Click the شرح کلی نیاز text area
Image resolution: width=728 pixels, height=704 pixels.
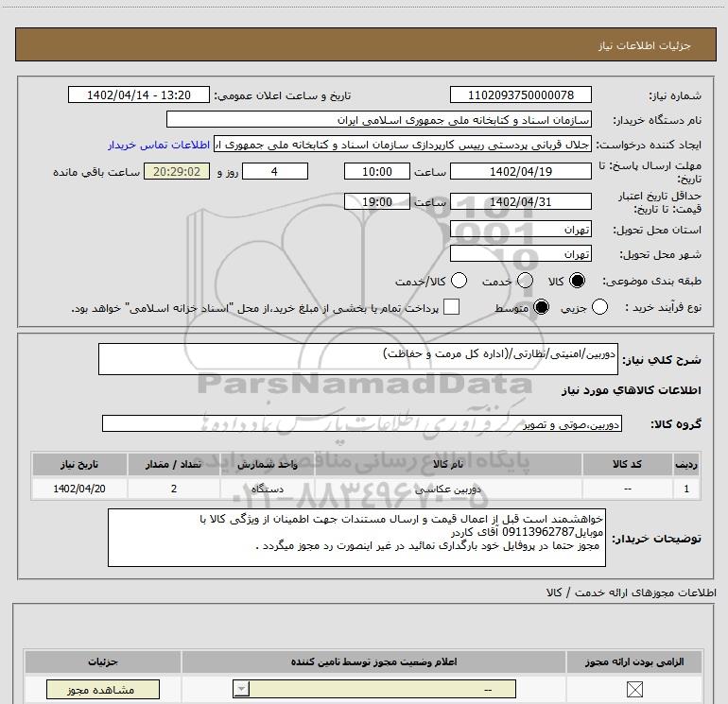(x=358, y=359)
